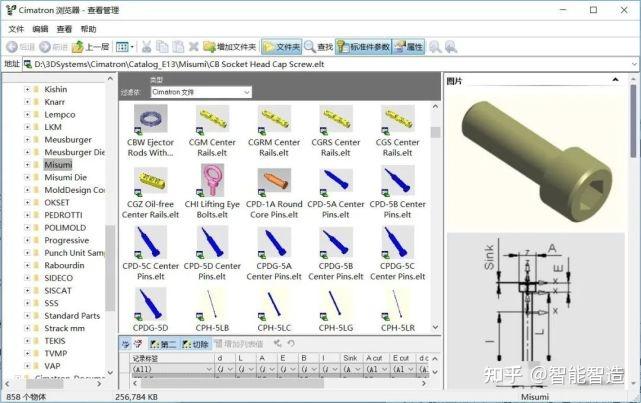
Task: Open the address bar dropdown arrow
Action: 634,64
